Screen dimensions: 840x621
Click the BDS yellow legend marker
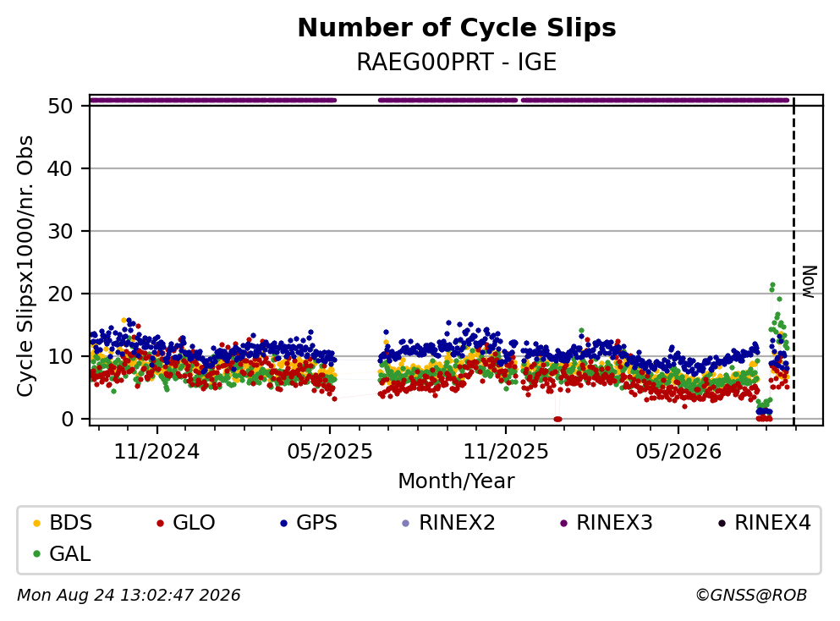(x=37, y=523)
